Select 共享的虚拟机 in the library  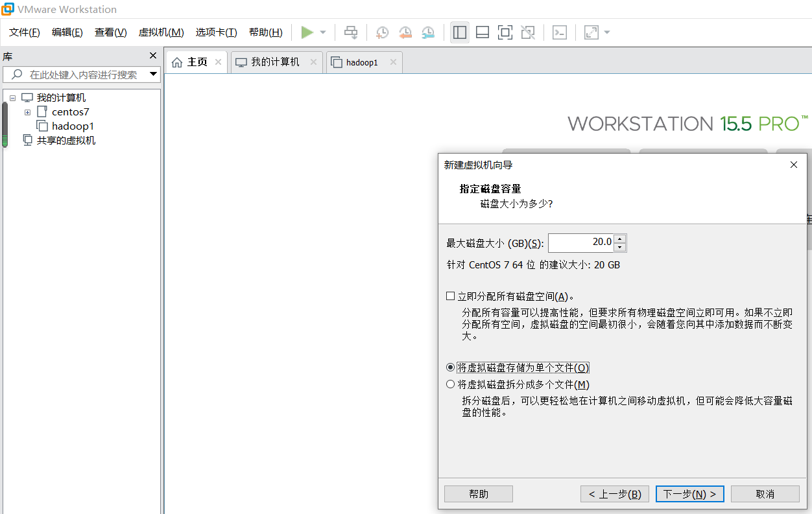(66, 141)
